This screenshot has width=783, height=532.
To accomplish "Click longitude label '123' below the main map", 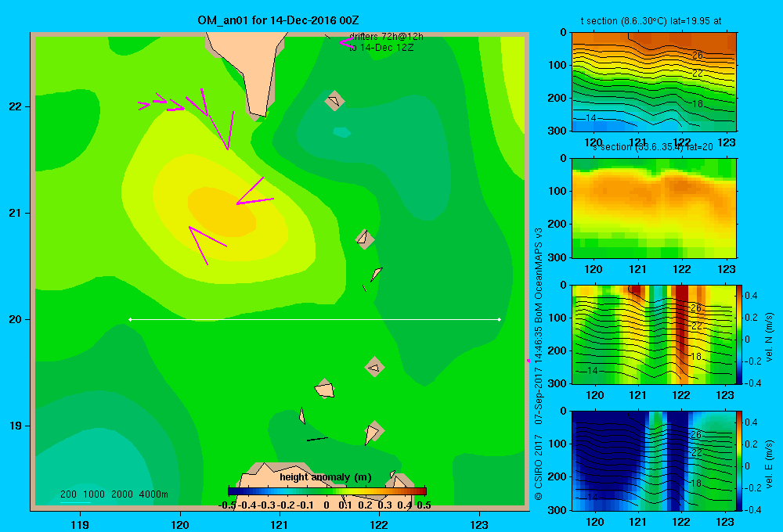I will click(479, 524).
